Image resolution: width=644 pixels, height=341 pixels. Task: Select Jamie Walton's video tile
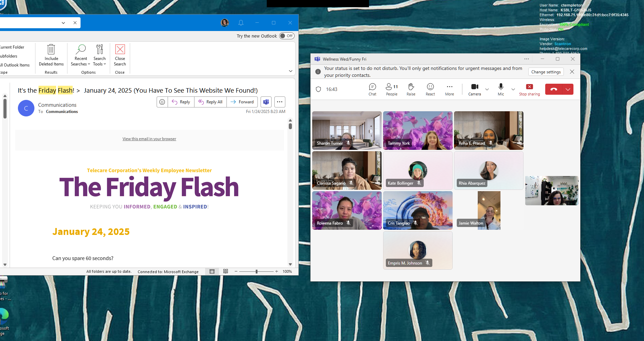click(x=489, y=210)
